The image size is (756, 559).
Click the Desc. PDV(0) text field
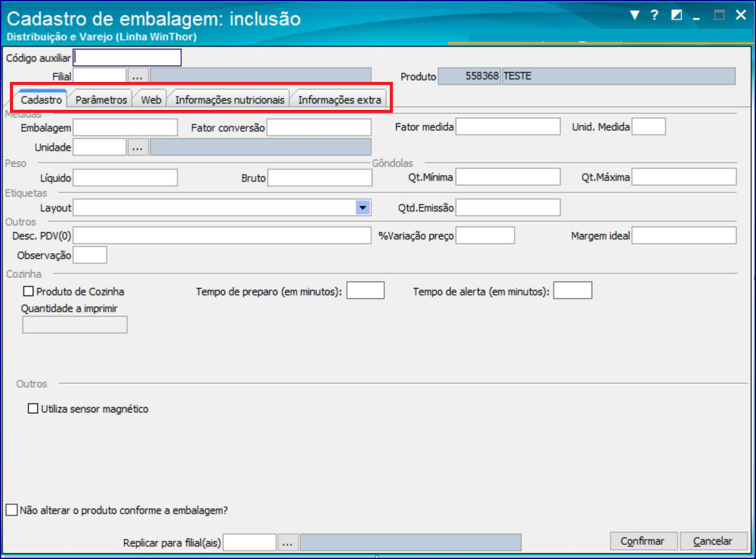pyautogui.click(x=222, y=236)
